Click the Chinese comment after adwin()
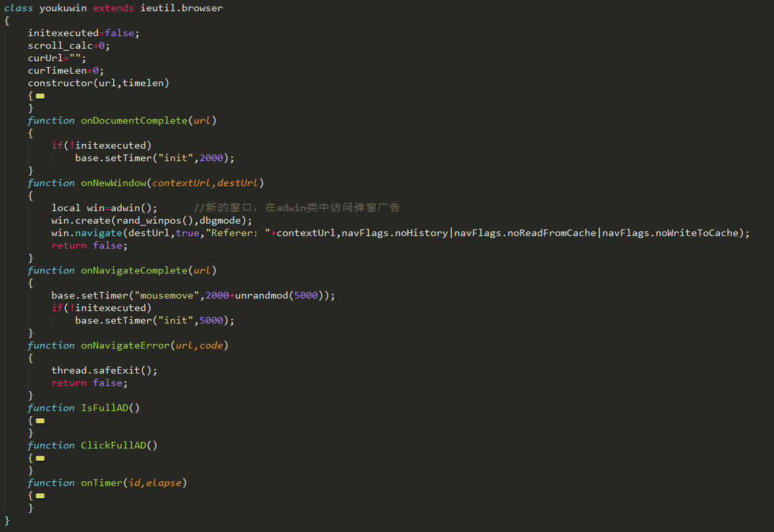This screenshot has width=774, height=532. click(x=297, y=208)
